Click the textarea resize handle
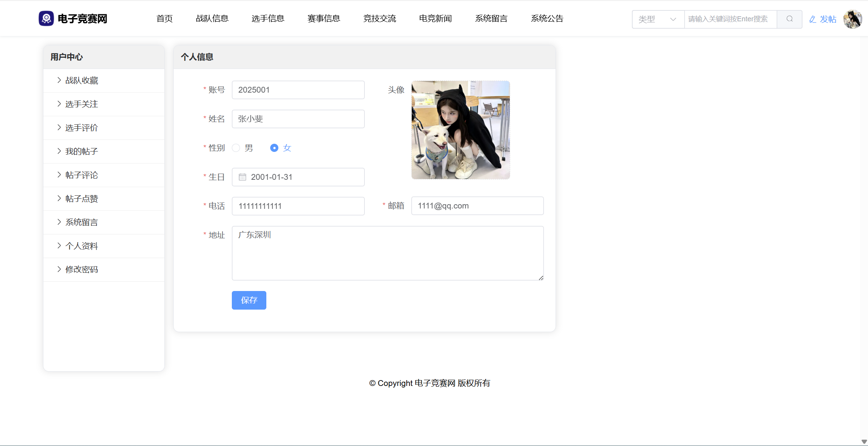 [x=541, y=278]
